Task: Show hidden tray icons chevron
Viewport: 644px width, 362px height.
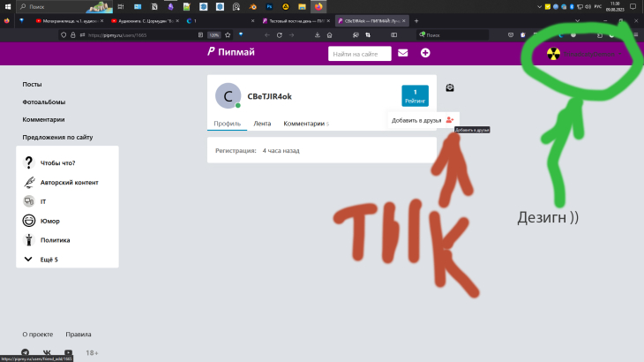Action: pos(539,6)
